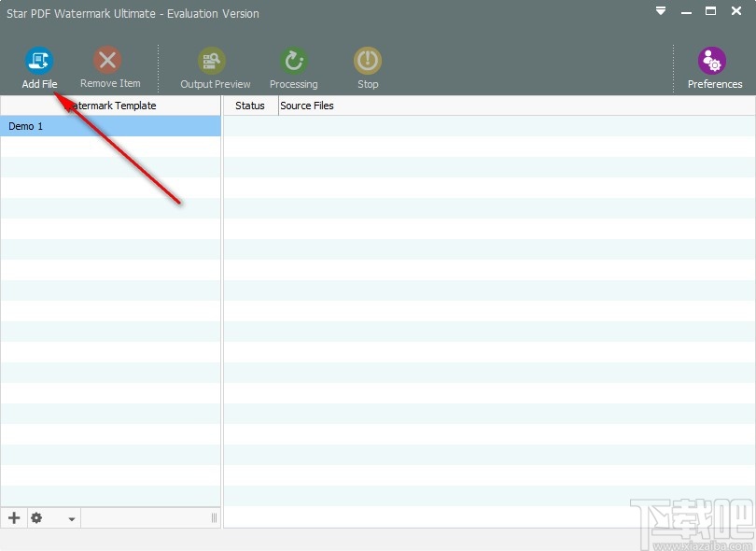The image size is (756, 551).
Task: Click the Watermark Template column header
Action: click(x=110, y=106)
